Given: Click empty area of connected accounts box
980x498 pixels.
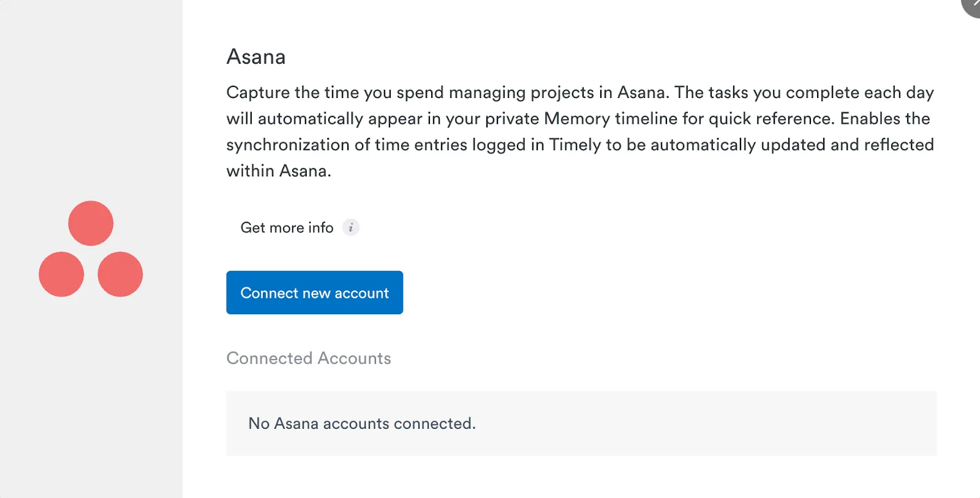Looking at the screenshot, I should coord(704,423).
